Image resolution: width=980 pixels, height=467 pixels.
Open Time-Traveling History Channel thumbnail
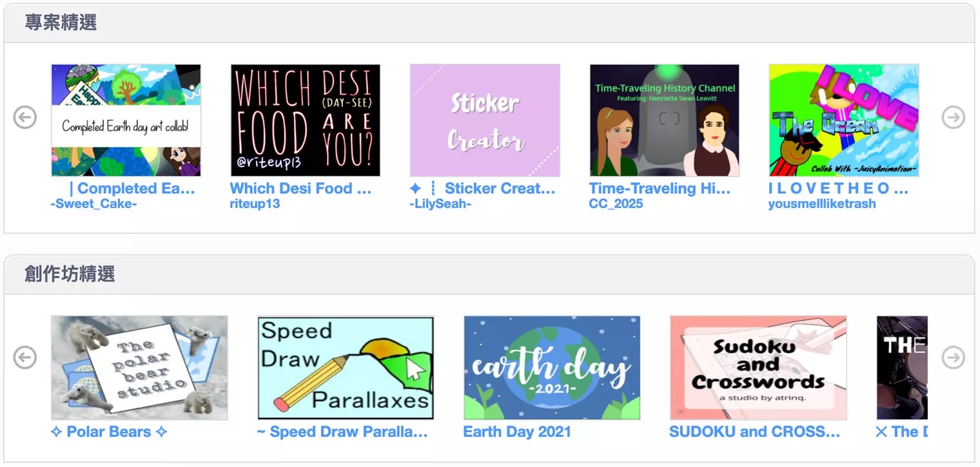click(664, 120)
